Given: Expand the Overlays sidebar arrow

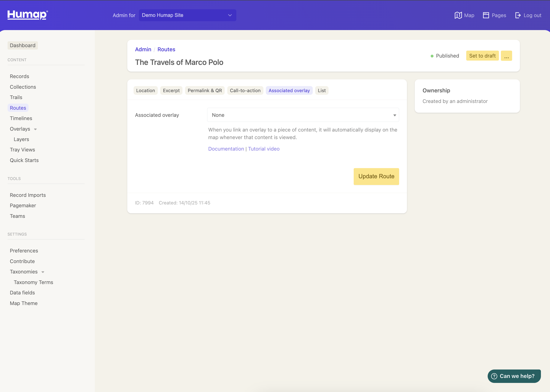Looking at the screenshot, I should [x=35, y=129].
